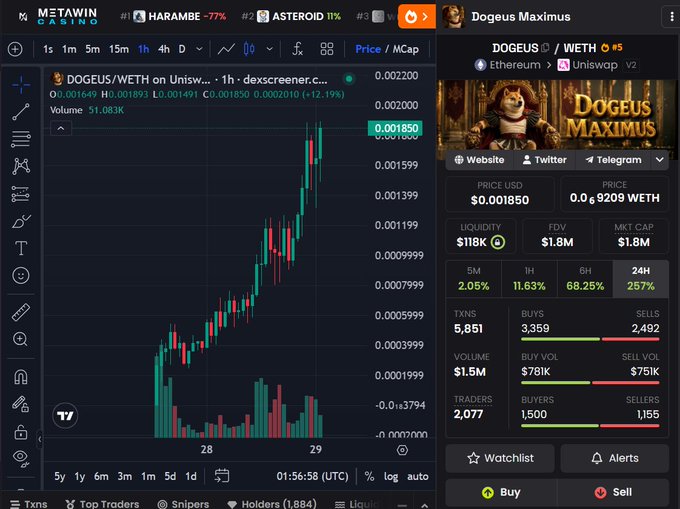Open the forecasting and position tools

21,194
